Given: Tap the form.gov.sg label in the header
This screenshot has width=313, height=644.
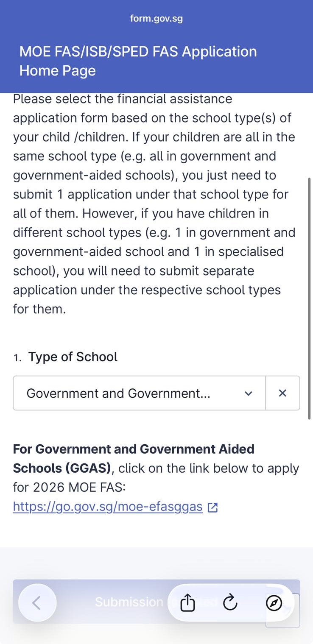Looking at the screenshot, I should click(156, 18).
